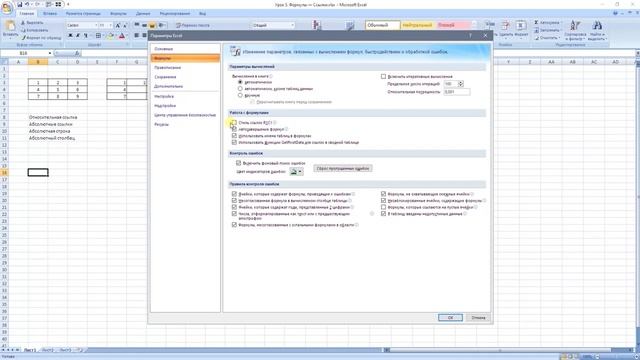Select automatic except data tables radio button
640x360 pixels.
(240, 89)
